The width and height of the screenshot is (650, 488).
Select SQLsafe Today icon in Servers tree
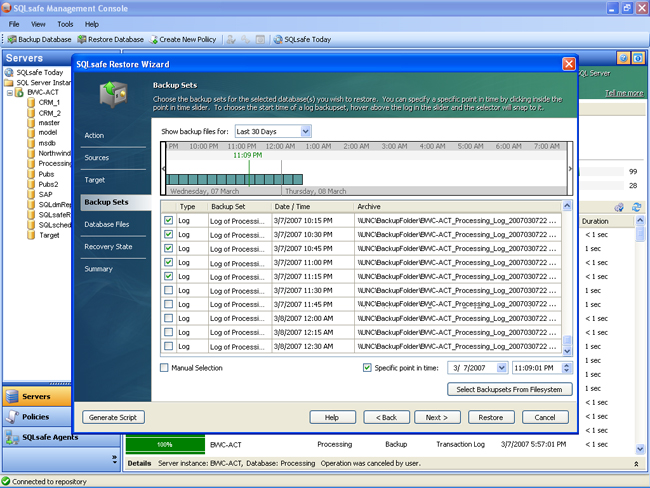tap(9, 72)
